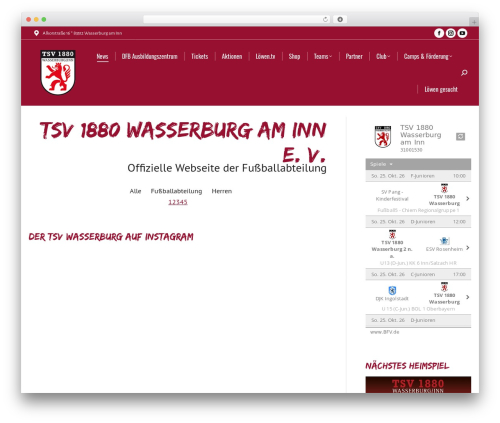
Task: Click the heading Nächstes Heimspiel
Action: (x=407, y=366)
